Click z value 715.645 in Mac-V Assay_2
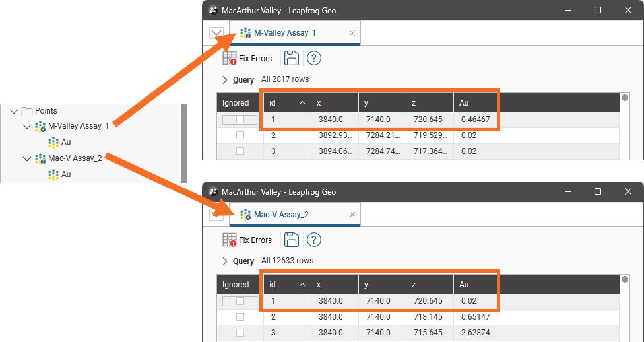Screen dimensions: 644x342 click(x=428, y=333)
